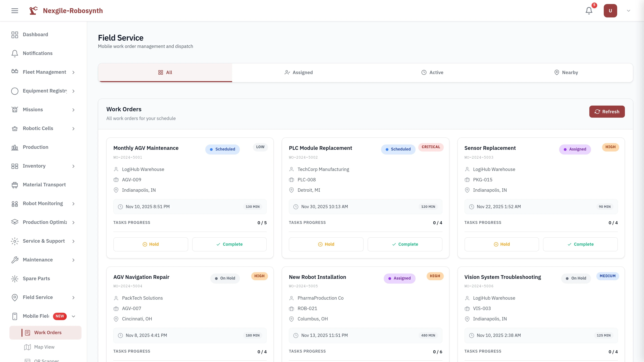Complete the PLC Module Replacement order
The image size is (644, 362).
pyautogui.click(x=405, y=244)
